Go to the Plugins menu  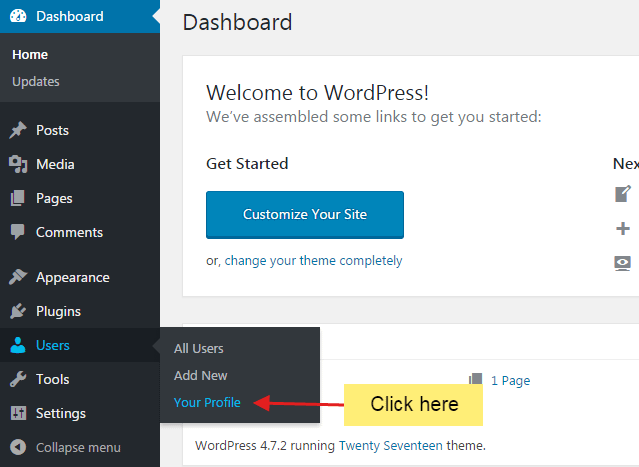[80, 311]
